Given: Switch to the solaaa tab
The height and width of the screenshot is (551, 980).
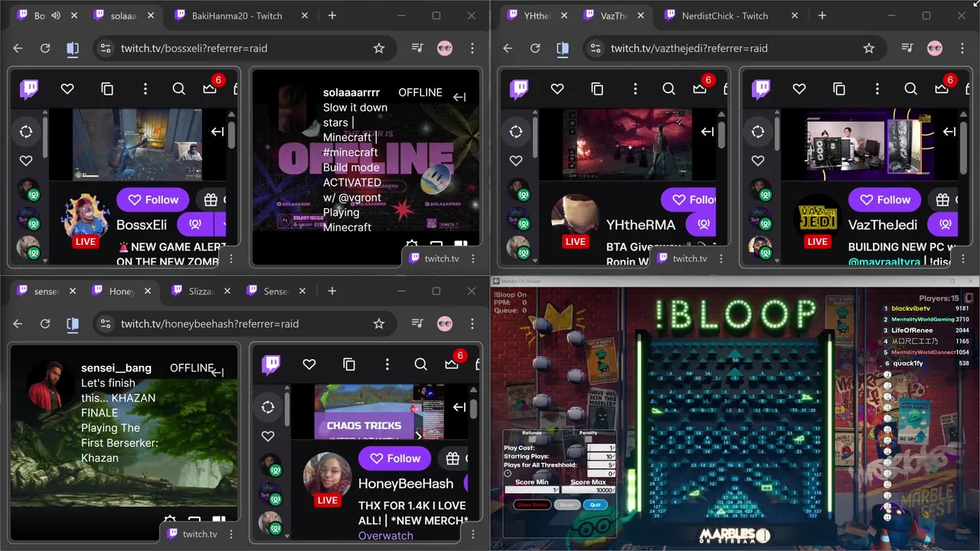Looking at the screenshot, I should point(122,15).
